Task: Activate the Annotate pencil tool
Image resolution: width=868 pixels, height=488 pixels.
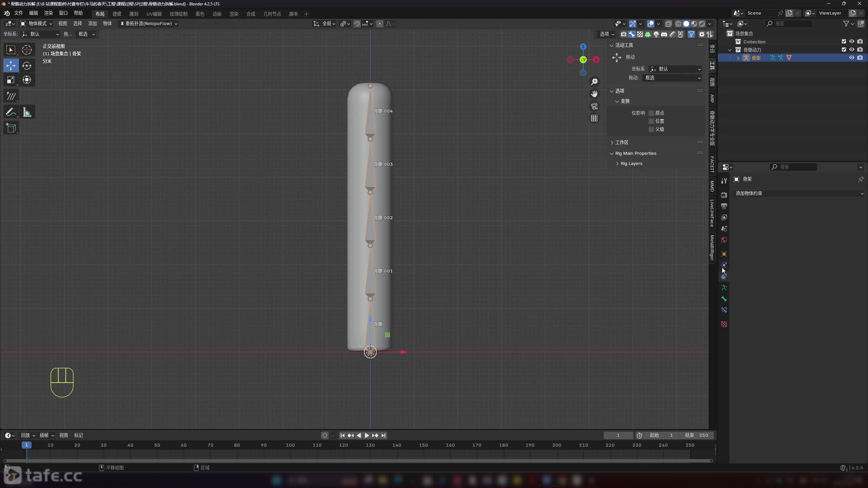Action: pyautogui.click(x=11, y=112)
